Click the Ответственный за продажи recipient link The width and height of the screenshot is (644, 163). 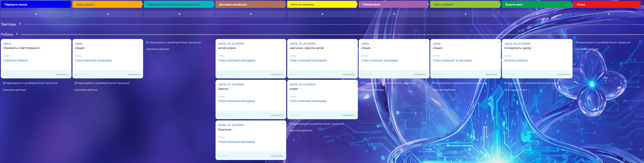click(452, 60)
